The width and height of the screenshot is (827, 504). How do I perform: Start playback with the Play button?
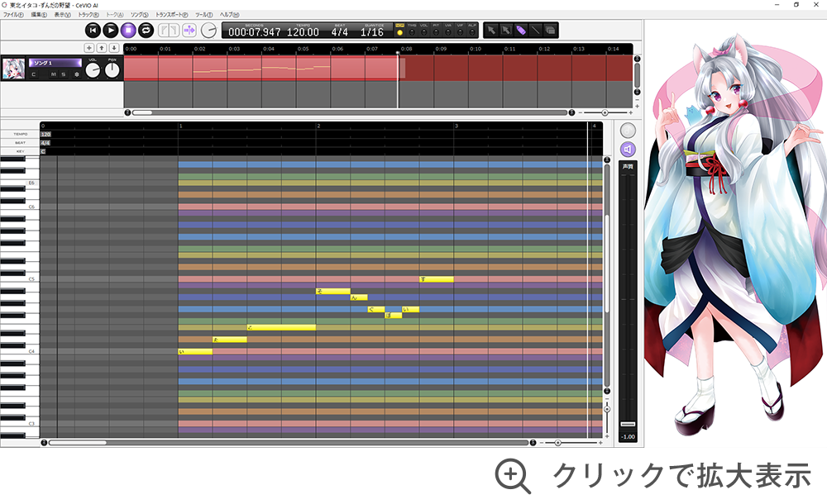[x=110, y=31]
